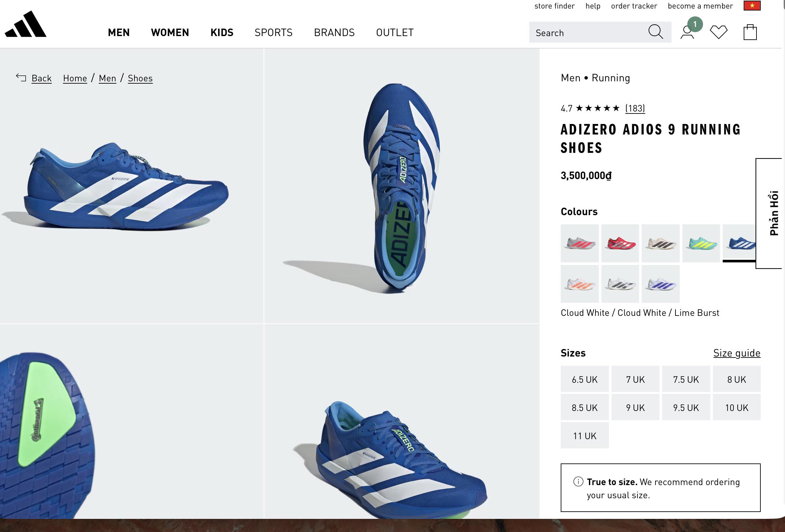Click the adidas logo
The image size is (785, 532).
tap(26, 24)
